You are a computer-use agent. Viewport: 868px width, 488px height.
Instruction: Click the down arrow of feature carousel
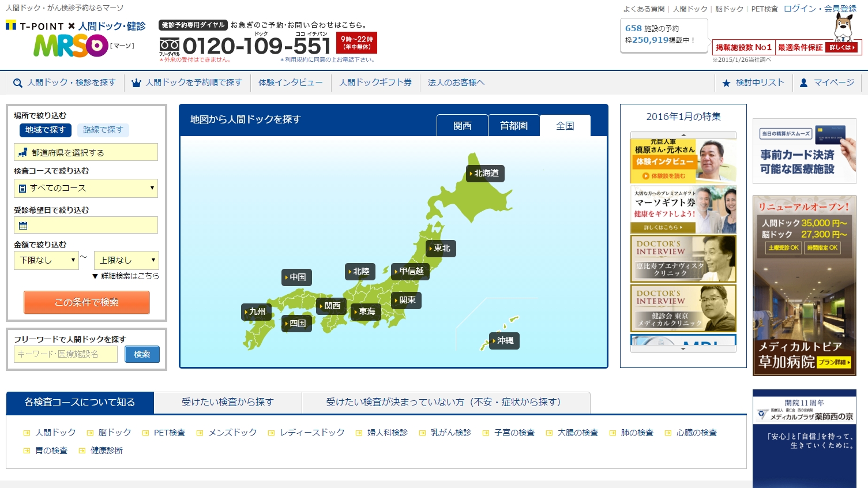click(x=683, y=349)
